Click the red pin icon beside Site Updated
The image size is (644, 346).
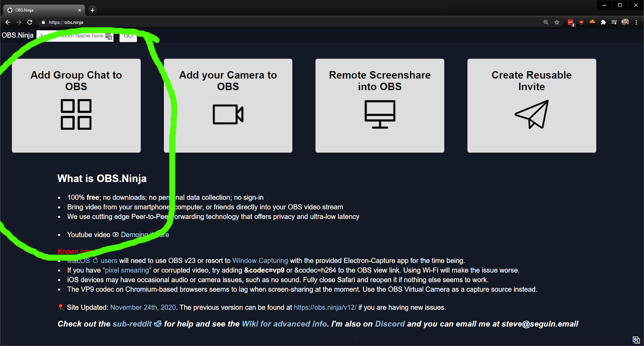(61, 307)
